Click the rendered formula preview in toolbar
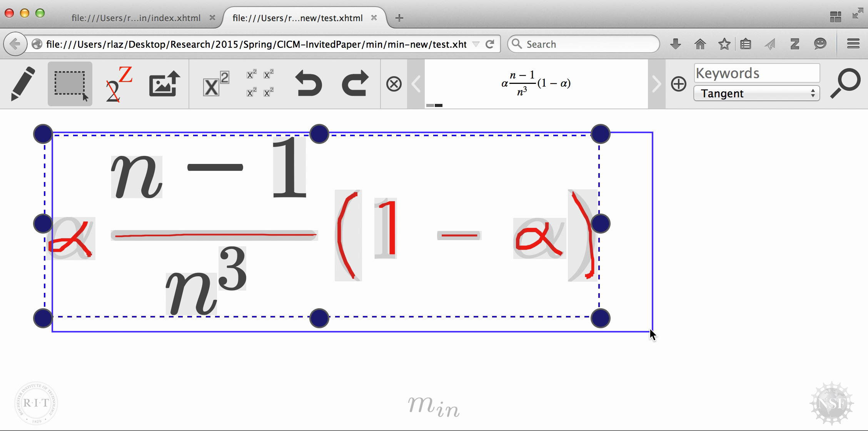This screenshot has height=431, width=868. click(536, 84)
